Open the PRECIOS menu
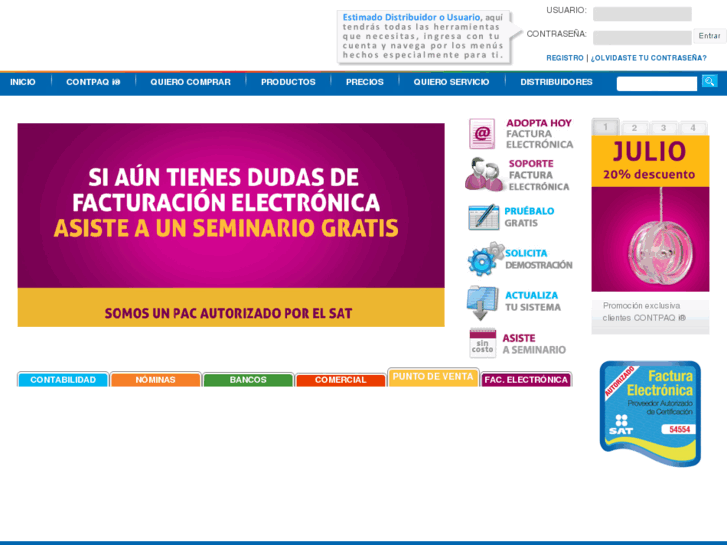This screenshot has width=727, height=545. coord(364,82)
